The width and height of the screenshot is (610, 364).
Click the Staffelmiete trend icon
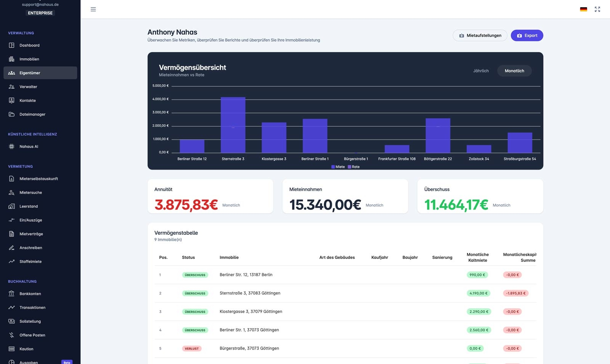coord(11,261)
